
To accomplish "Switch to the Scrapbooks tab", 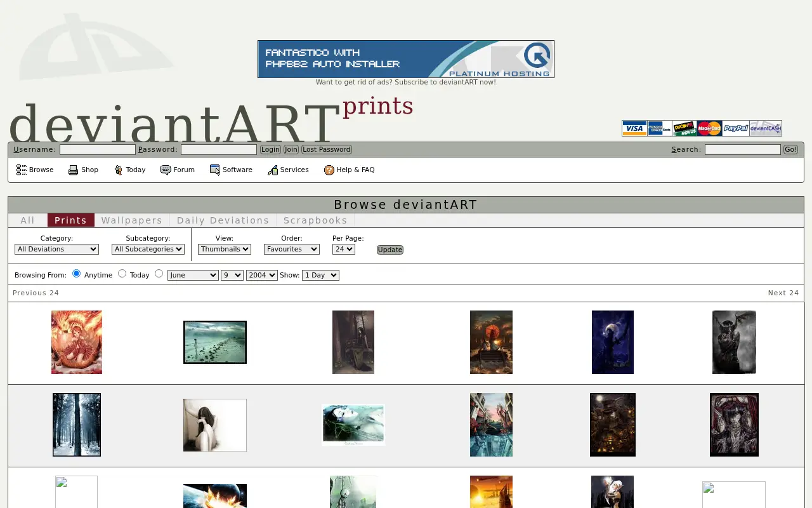I will (315, 220).
